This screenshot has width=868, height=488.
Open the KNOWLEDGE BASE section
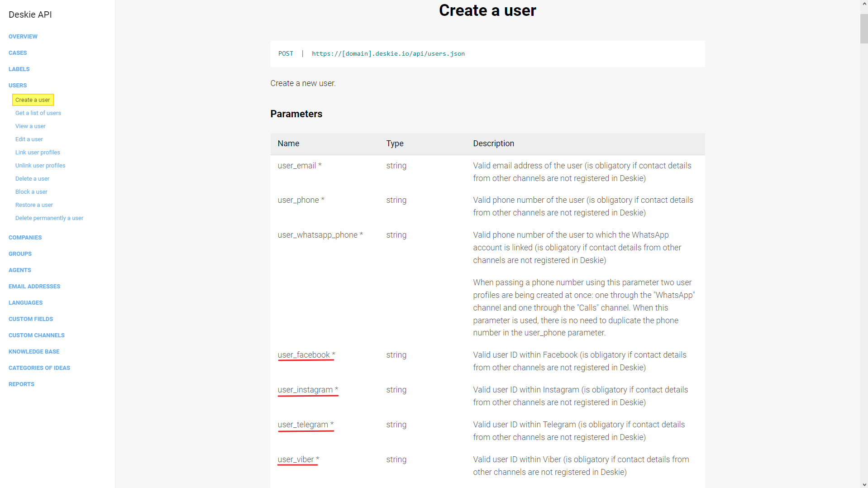click(x=34, y=352)
